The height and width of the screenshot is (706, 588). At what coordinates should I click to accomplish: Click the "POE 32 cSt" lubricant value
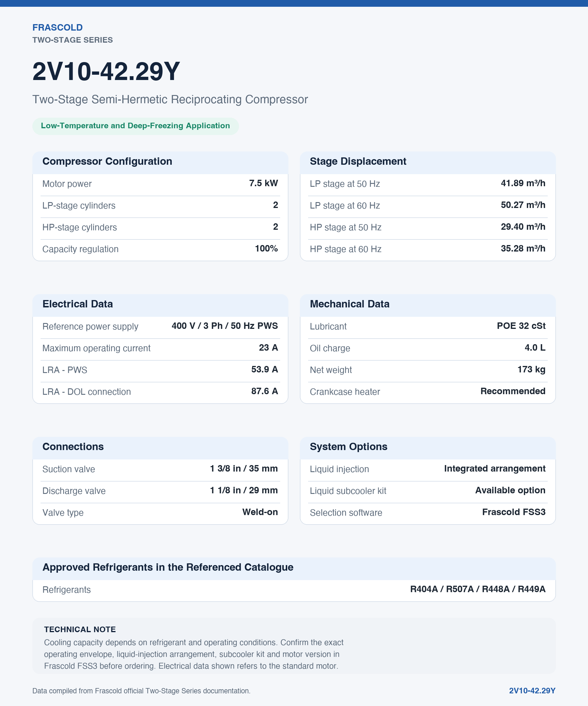pos(521,326)
